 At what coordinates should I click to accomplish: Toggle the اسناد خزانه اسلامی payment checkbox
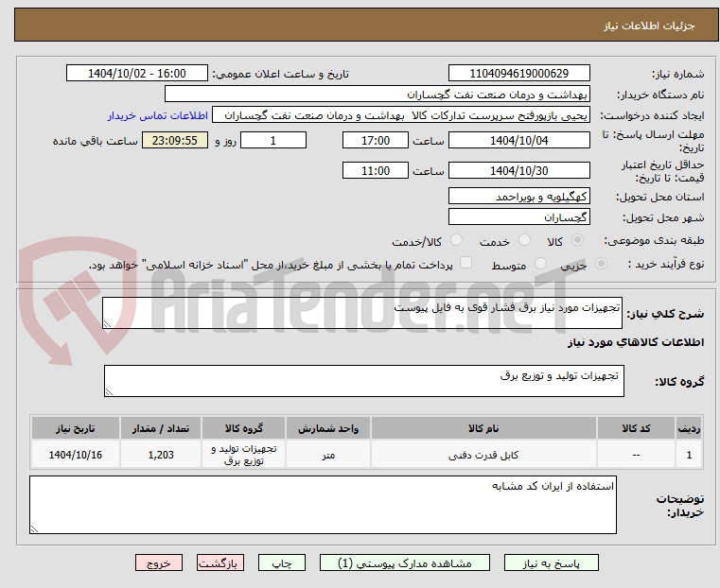click(x=465, y=263)
